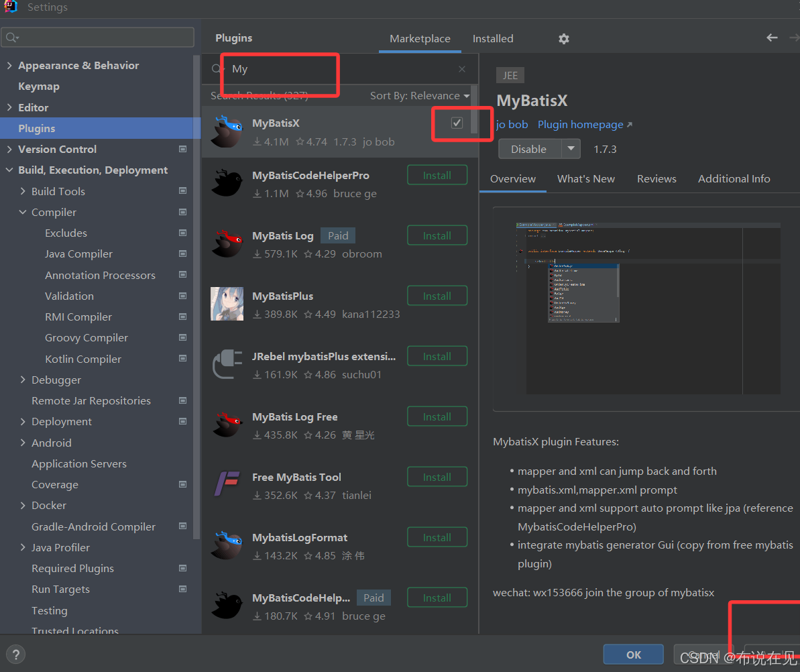Viewport: 800px width, 672px height.
Task: Install the Free MyBatis Tool plugin
Action: click(x=437, y=477)
